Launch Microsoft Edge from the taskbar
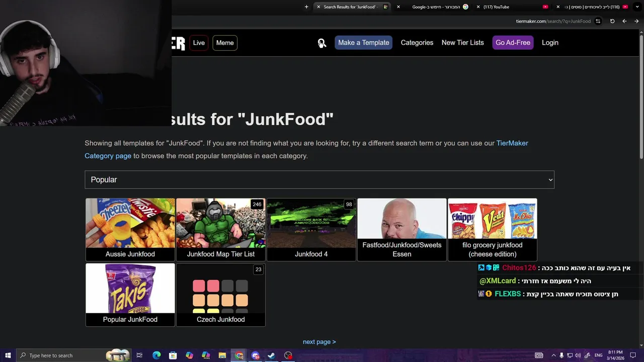Image resolution: width=644 pixels, height=362 pixels. point(156,355)
